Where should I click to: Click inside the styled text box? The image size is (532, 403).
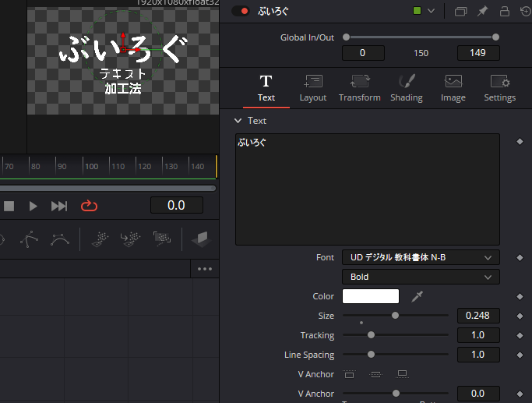click(x=368, y=189)
